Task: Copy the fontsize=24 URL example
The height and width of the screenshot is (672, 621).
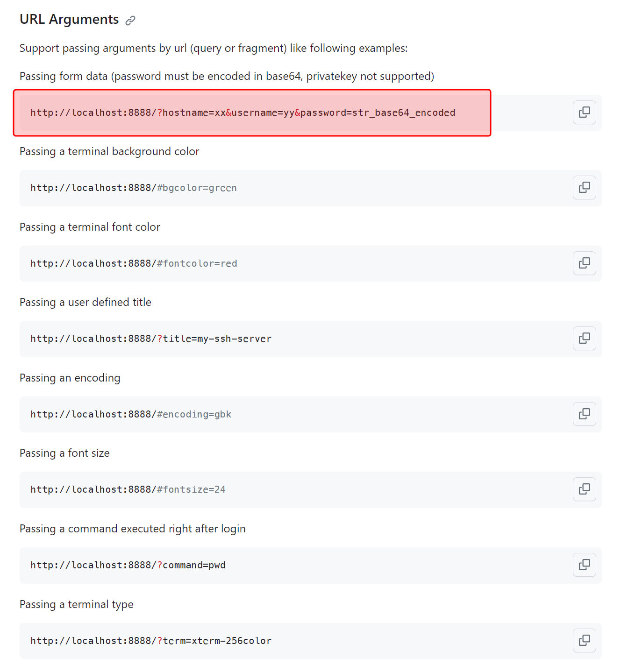Action: [584, 489]
